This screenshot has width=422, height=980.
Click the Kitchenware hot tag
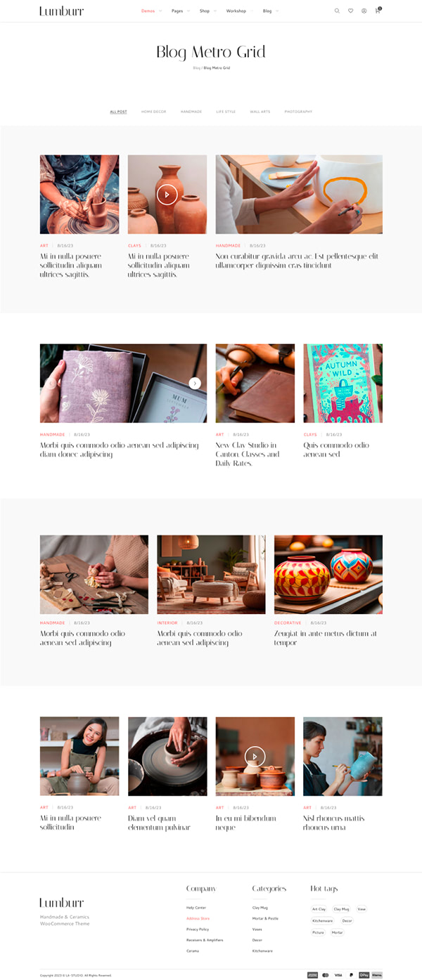point(323,921)
